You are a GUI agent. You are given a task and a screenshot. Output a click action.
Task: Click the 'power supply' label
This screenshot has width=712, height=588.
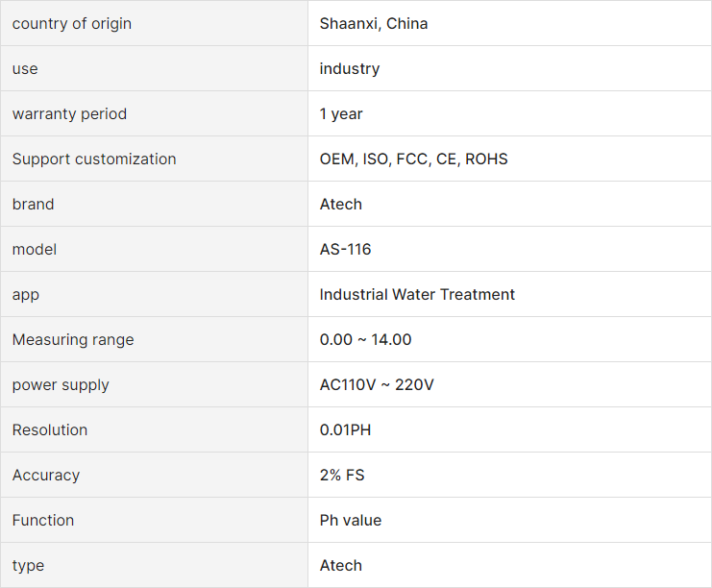61,385
